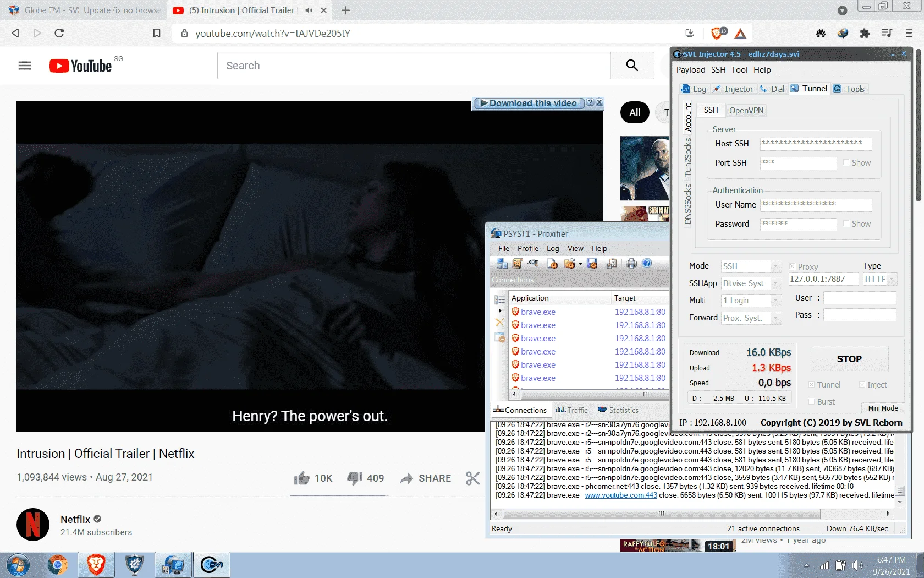Go to YouTube home via logo
The height and width of the screenshot is (578, 924).
[x=81, y=66]
